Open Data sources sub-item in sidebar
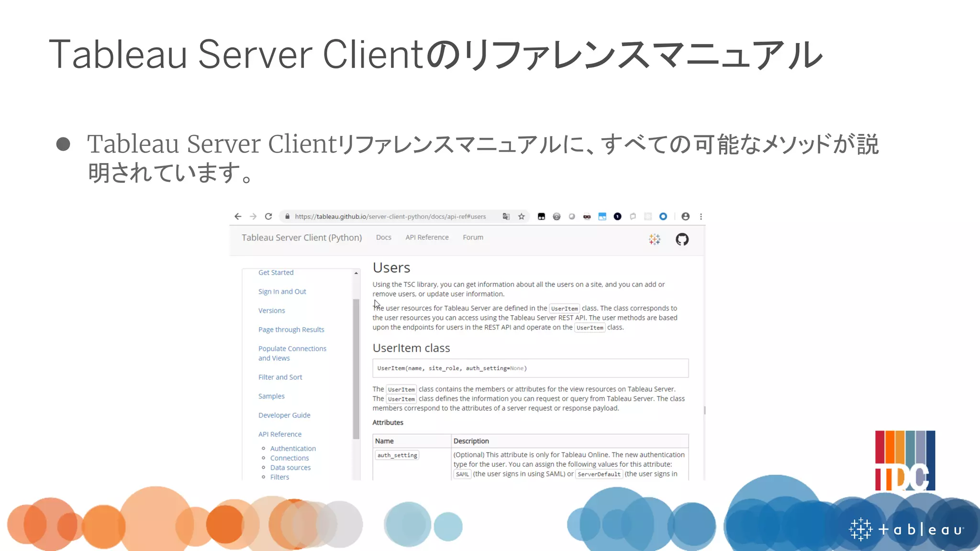 290,468
